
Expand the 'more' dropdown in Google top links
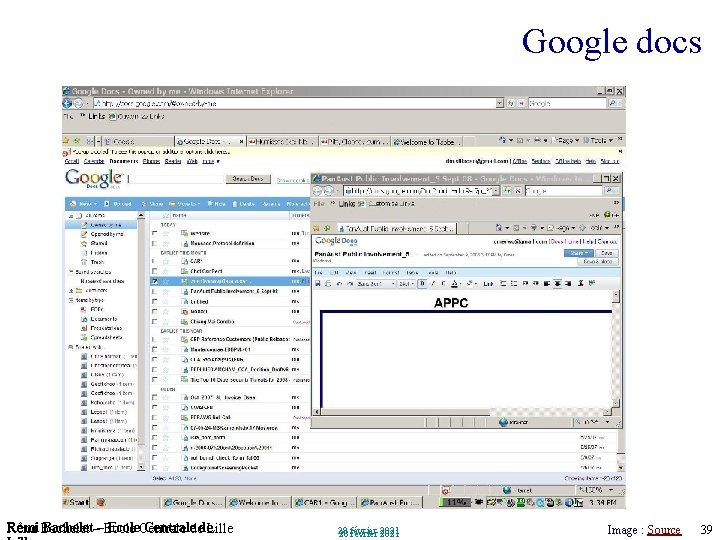[x=211, y=162]
